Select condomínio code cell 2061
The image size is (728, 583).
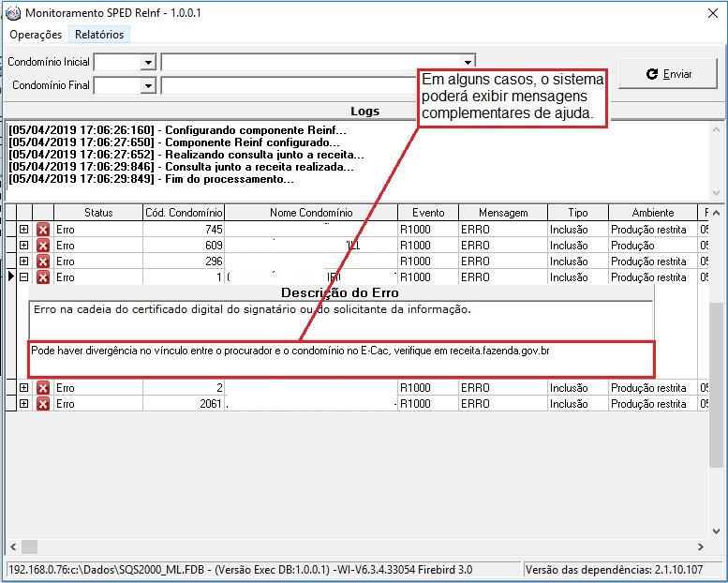click(184, 404)
